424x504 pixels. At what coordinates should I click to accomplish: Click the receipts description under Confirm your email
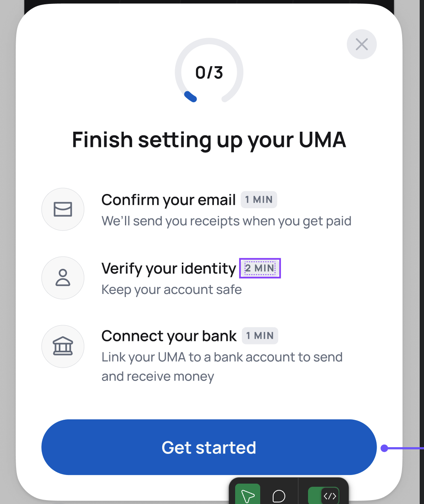pyautogui.click(x=226, y=221)
